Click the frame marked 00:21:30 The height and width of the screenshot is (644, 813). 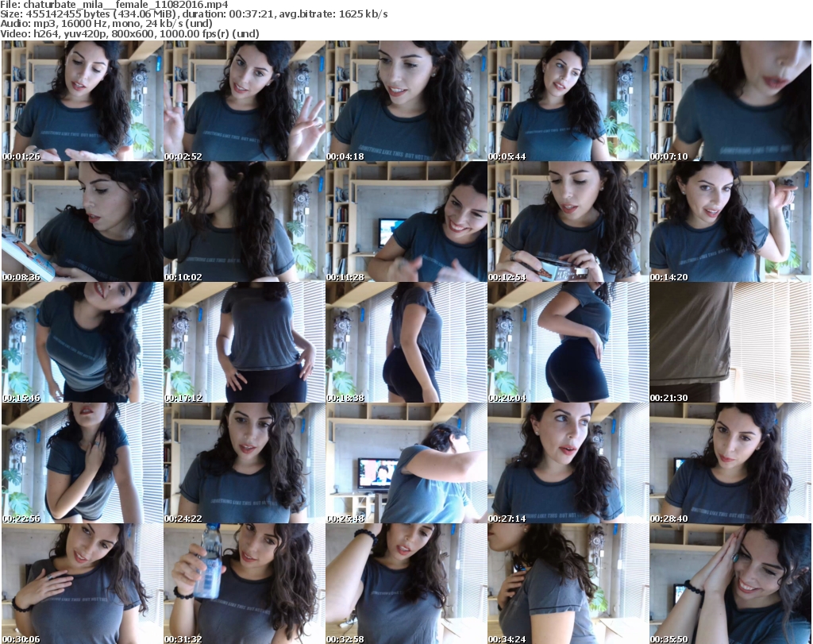pyautogui.click(x=730, y=342)
